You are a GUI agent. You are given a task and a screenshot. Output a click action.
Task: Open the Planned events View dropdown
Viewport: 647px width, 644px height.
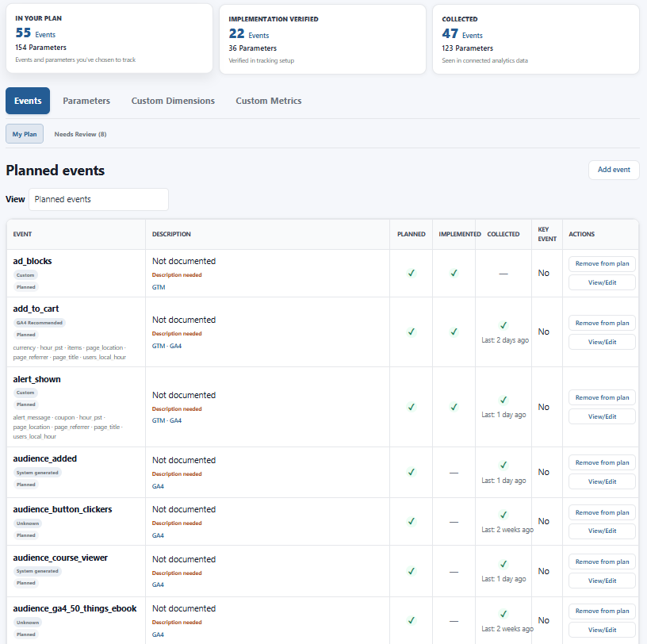click(x=98, y=199)
